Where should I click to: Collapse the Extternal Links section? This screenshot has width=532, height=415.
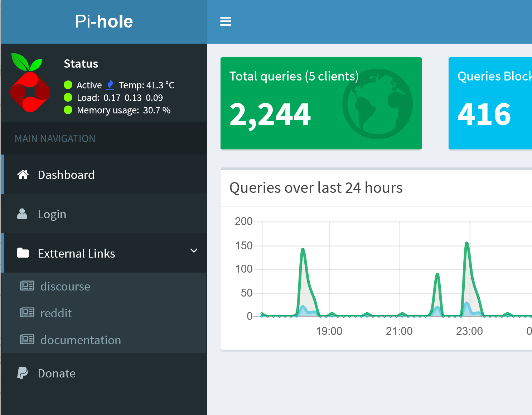[x=194, y=251]
